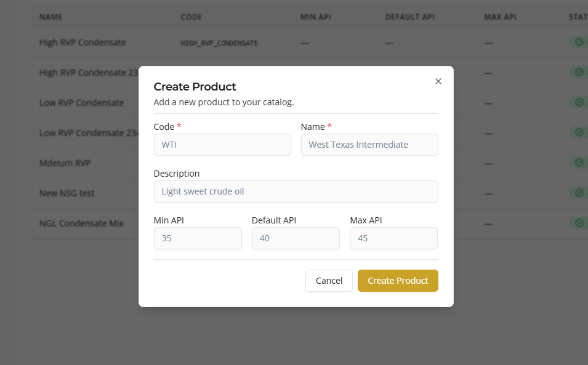Viewport: 588px width, 365px height.
Task: Click the Cancel button
Action: [329, 281]
